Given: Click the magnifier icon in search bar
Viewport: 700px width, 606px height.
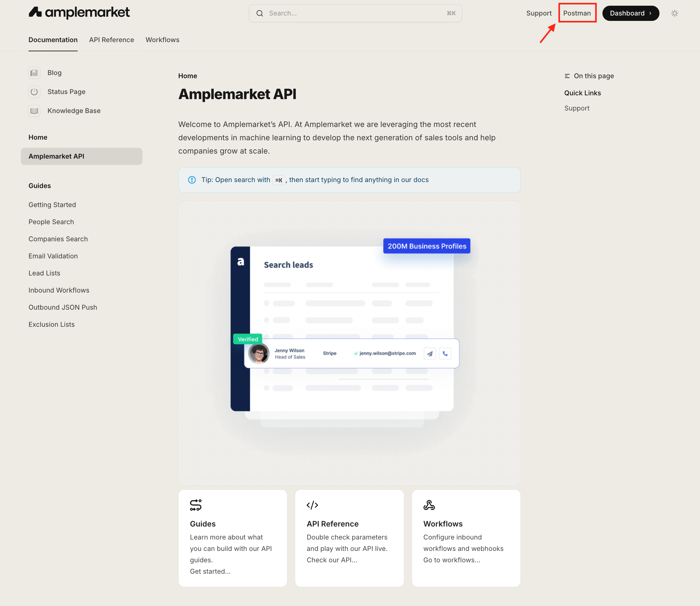Looking at the screenshot, I should coord(259,13).
